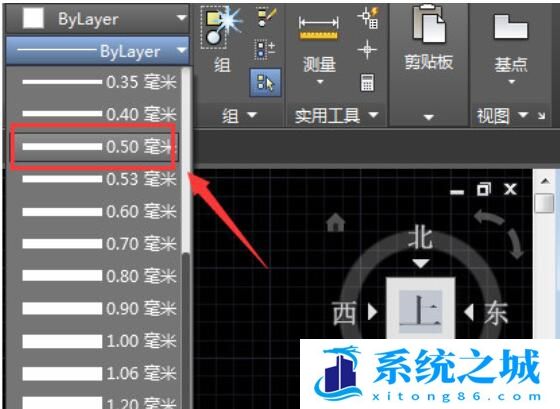The image size is (560, 409).
Task: Rotate view using the ViewCube curved arrows
Action: pyautogui.click(x=500, y=232)
